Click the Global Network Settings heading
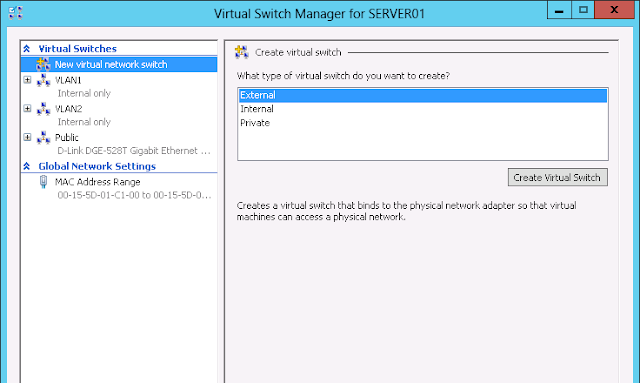Screen dimensions: 640x383 pyautogui.click(x=97, y=166)
